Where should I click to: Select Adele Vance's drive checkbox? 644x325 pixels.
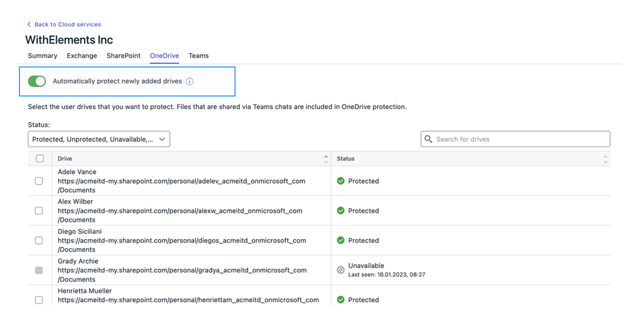click(x=39, y=181)
